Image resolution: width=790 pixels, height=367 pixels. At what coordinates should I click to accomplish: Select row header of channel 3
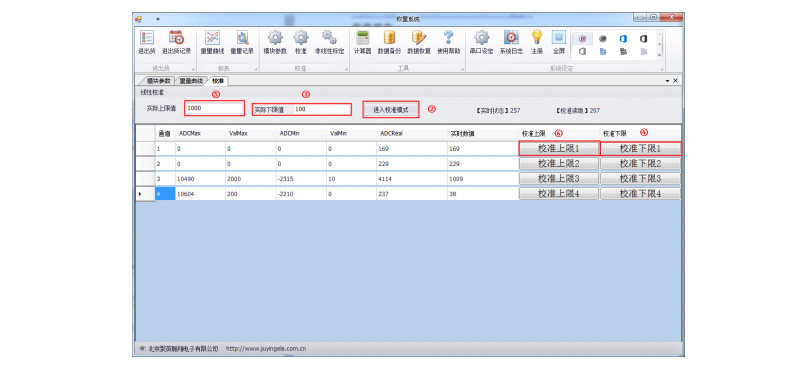145,178
